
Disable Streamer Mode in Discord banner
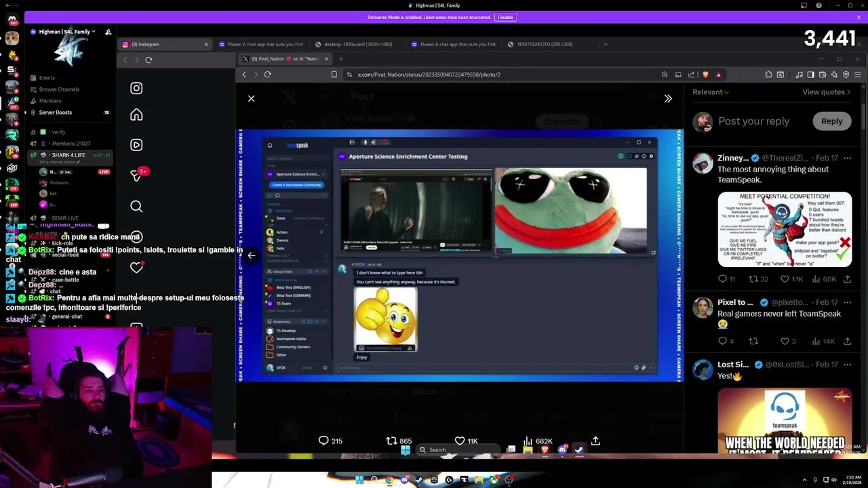point(505,17)
